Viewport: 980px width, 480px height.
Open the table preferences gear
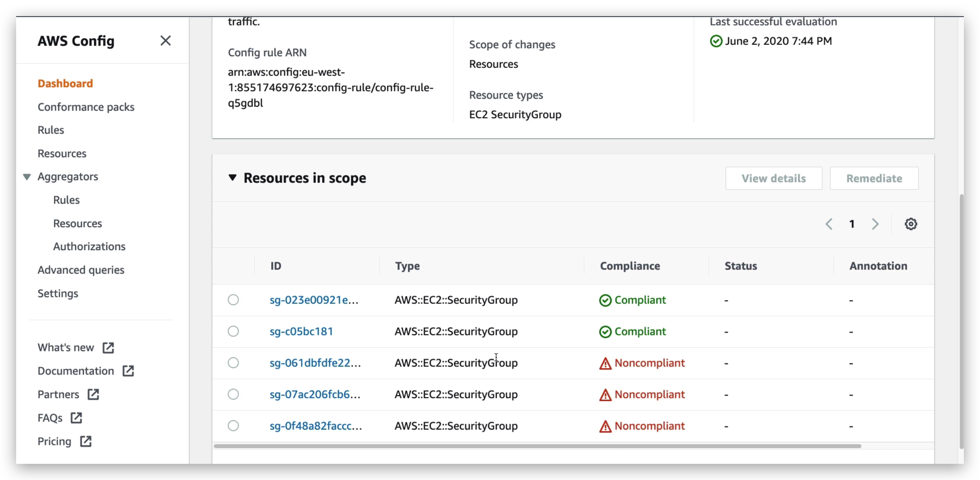tap(911, 223)
